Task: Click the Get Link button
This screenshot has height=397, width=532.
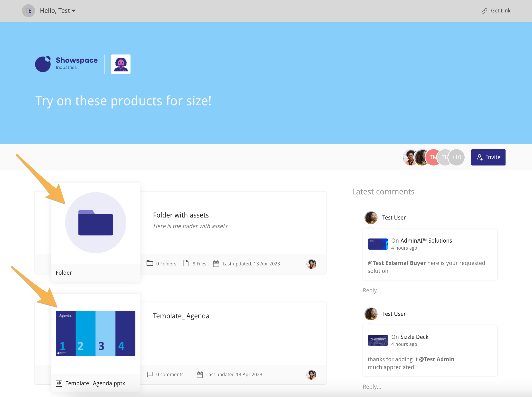Action: click(x=496, y=11)
